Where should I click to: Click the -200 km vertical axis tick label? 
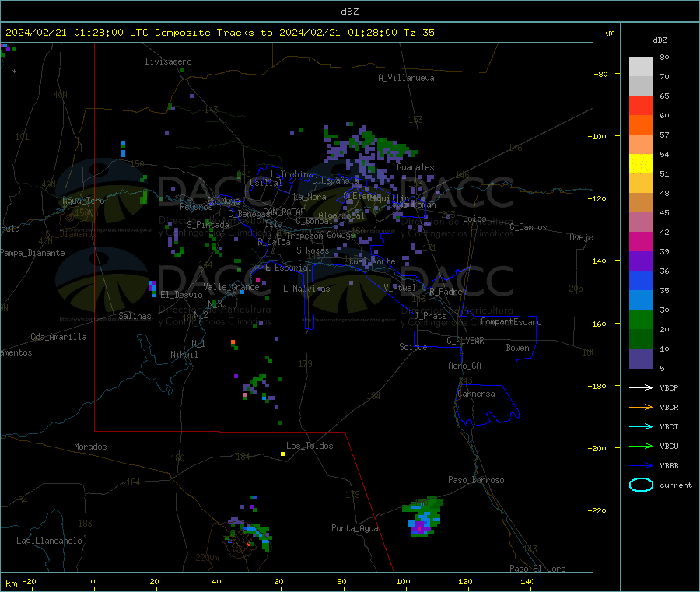tap(598, 448)
